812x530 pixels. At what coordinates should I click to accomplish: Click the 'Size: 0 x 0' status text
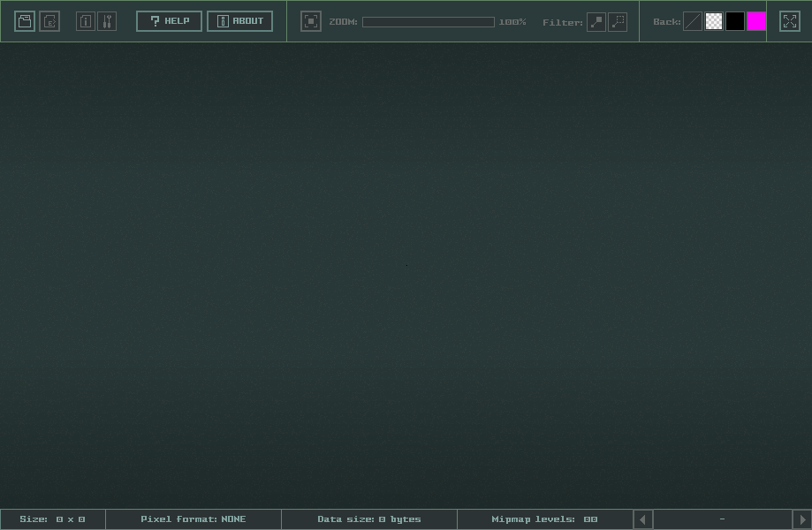52,519
